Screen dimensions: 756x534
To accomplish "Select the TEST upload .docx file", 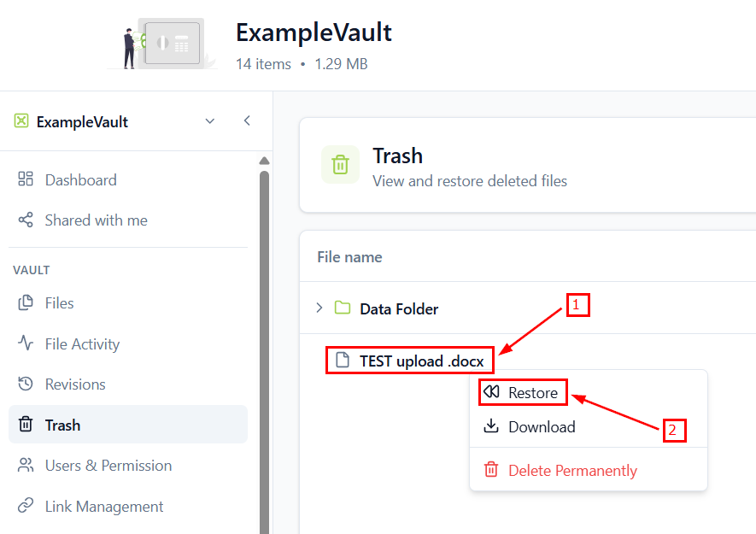I will [x=421, y=361].
